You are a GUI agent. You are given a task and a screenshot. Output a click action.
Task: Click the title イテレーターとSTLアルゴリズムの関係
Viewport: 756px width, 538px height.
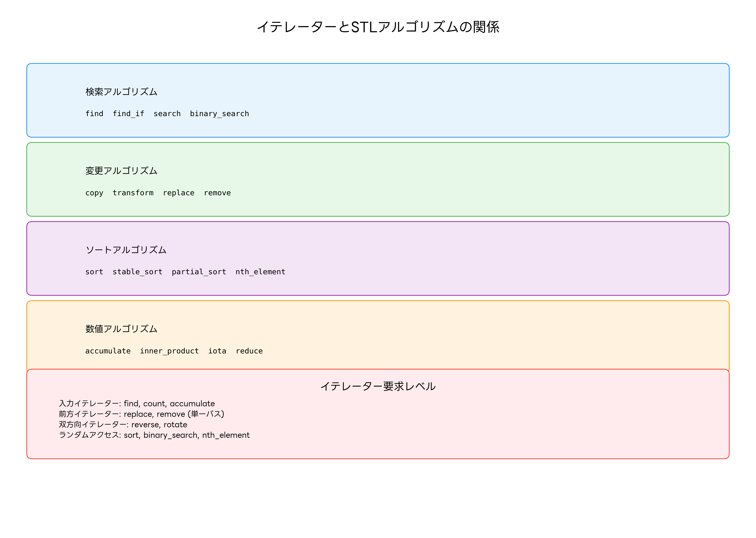click(378, 27)
